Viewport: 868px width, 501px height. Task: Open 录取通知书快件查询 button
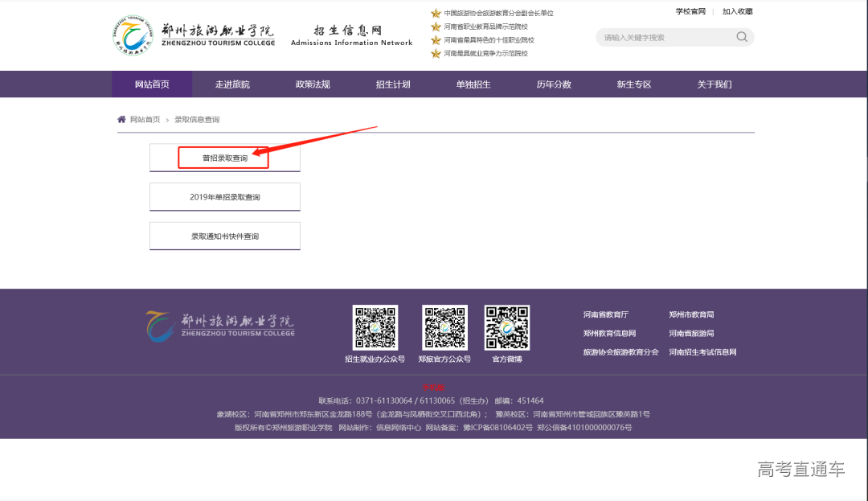coord(224,236)
